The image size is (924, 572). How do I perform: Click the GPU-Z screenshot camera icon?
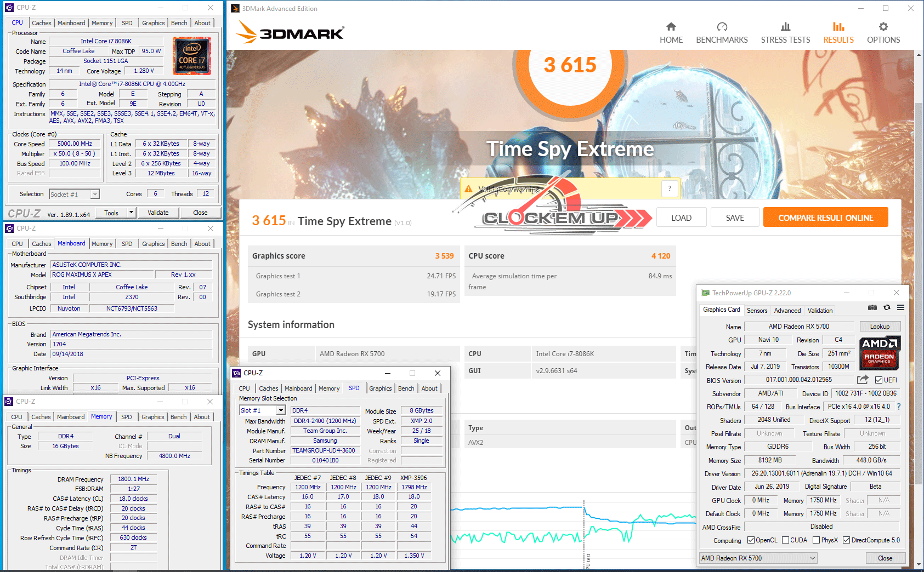click(x=872, y=308)
